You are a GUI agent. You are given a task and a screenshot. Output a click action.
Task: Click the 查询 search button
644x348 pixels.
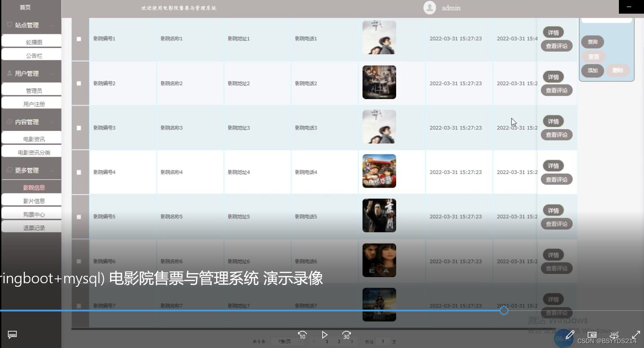coord(592,42)
